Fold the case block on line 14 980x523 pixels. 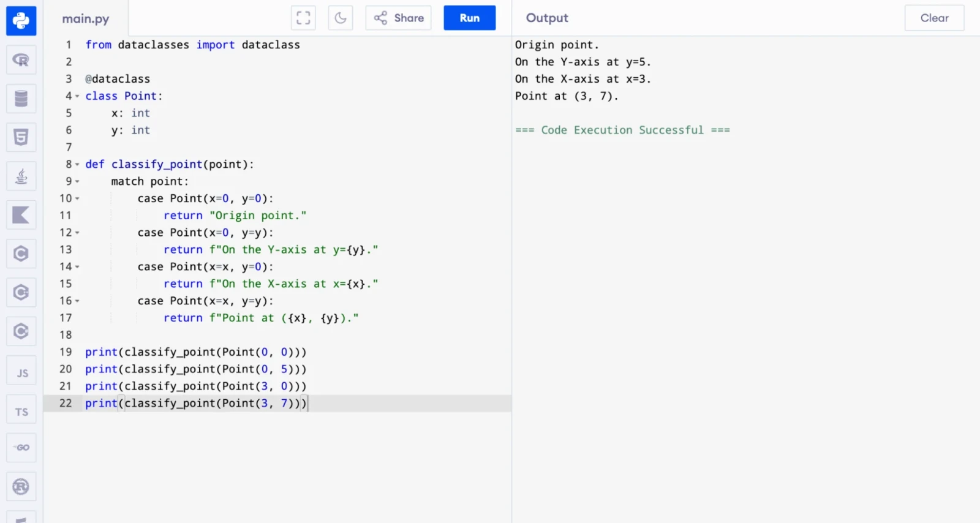pyautogui.click(x=77, y=267)
